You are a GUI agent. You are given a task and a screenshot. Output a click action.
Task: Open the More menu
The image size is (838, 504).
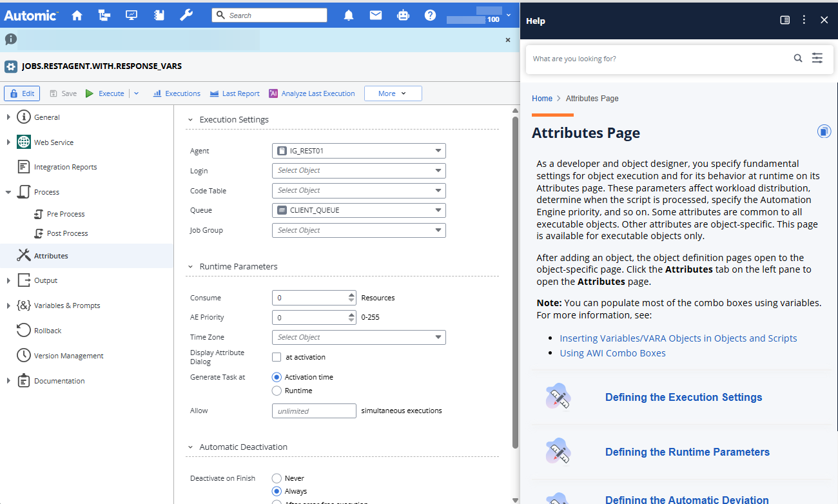pyautogui.click(x=393, y=93)
